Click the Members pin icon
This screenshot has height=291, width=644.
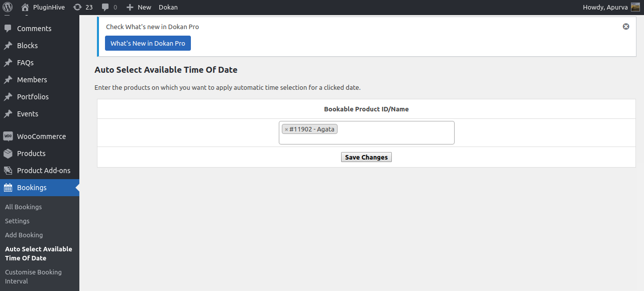tap(8, 80)
